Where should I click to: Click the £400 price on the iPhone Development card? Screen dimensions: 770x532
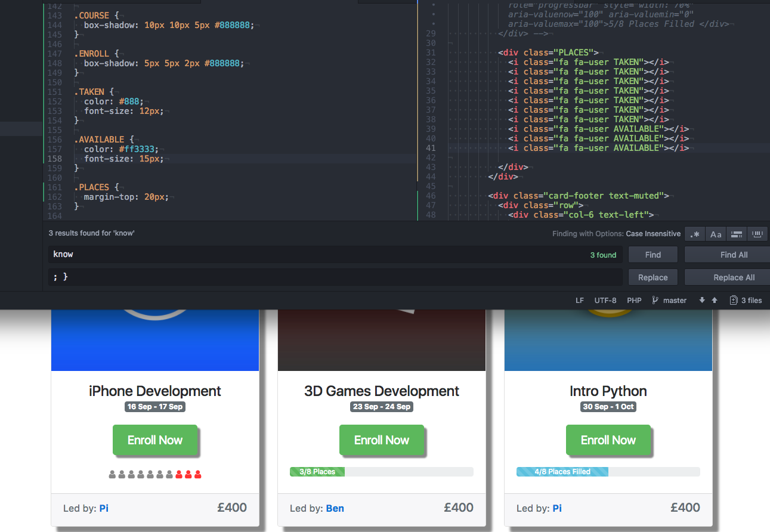[232, 508]
